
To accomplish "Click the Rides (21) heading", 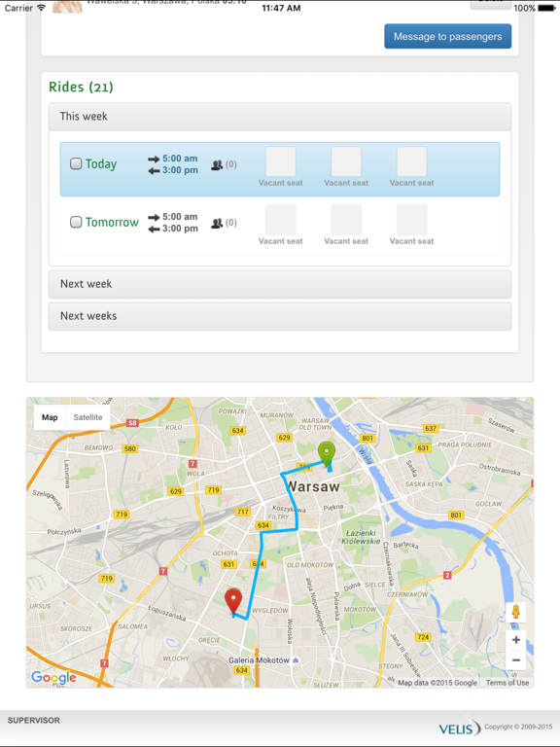I will click(81, 88).
